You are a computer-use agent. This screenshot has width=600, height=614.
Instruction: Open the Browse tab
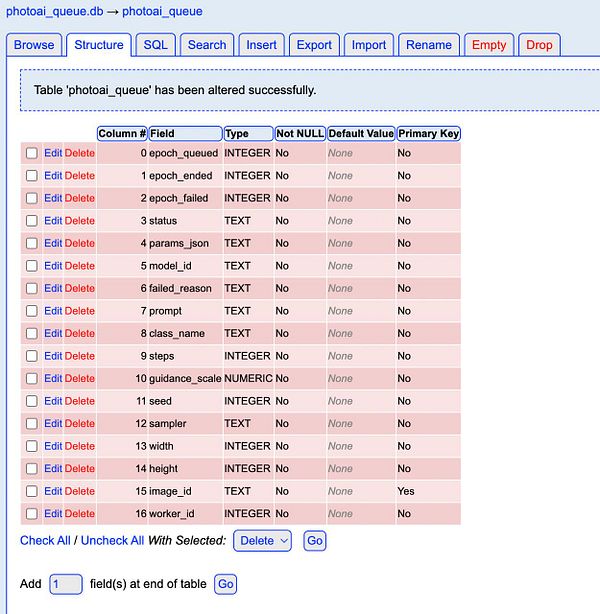point(34,45)
